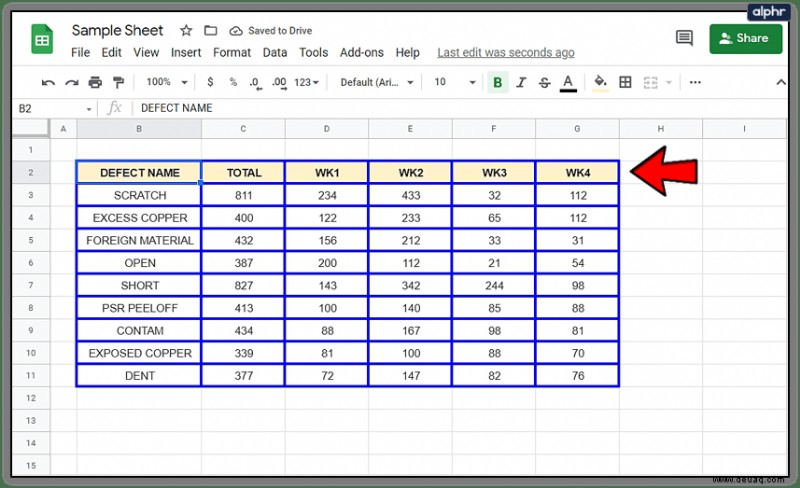
Task: Decrease decimal places
Action: [x=255, y=83]
